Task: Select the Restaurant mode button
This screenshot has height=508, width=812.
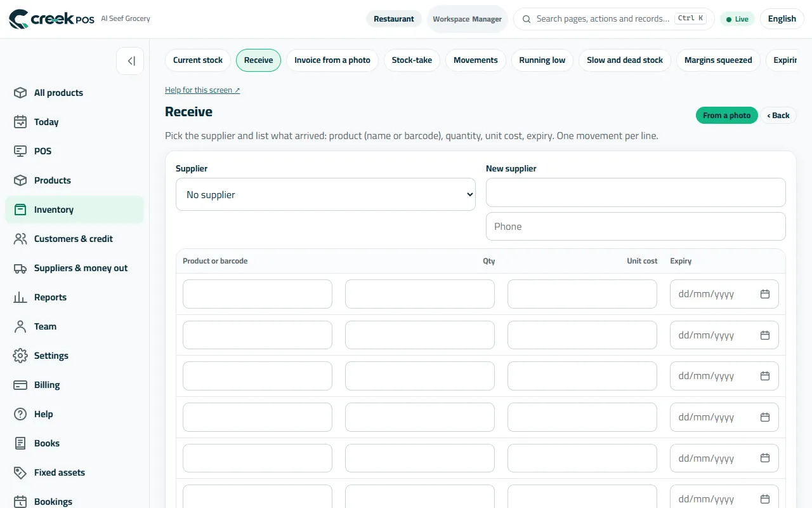Action: 394,19
